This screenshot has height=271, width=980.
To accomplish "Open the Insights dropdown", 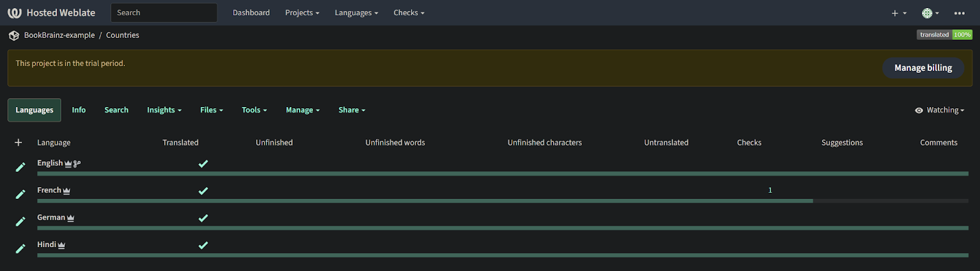I will [x=164, y=110].
